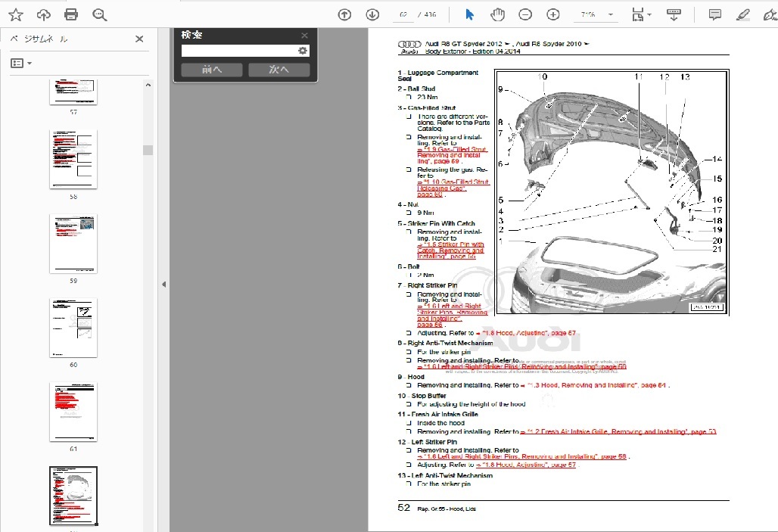Screen dimensions: 778x532
Task: Click the thumbnail panel scrollbar handle
Action: [148, 150]
